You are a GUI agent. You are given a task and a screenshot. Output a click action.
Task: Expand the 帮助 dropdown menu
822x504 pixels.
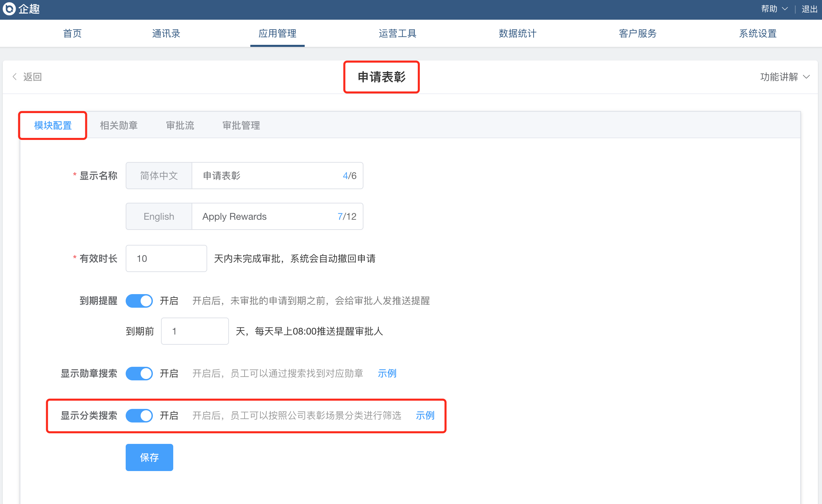click(769, 9)
